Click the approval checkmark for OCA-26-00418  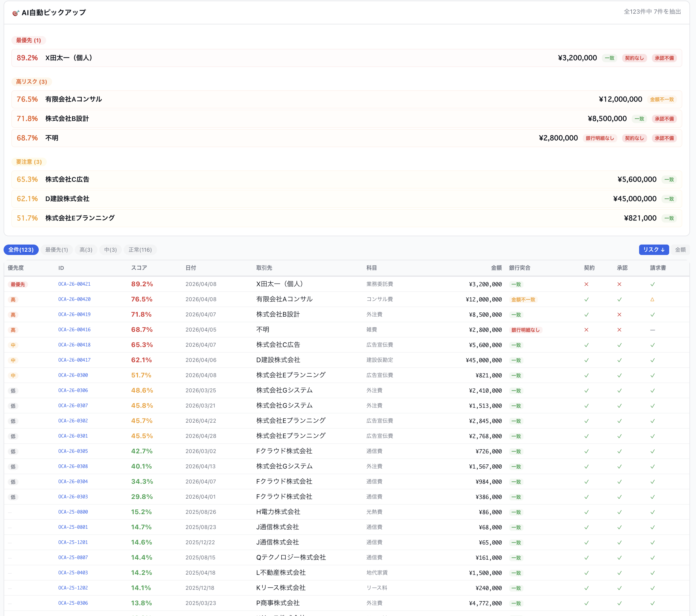(619, 345)
